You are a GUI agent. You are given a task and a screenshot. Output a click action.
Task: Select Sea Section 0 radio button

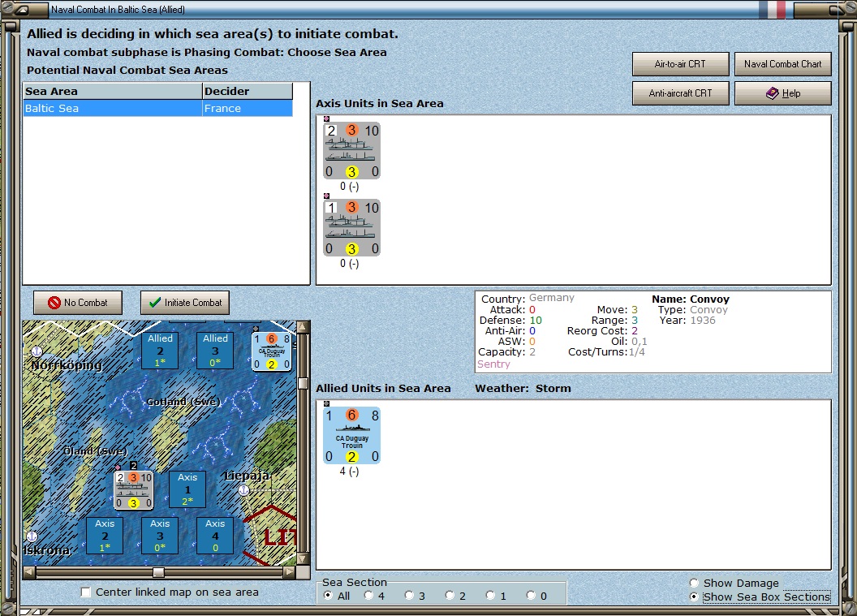tap(531, 595)
